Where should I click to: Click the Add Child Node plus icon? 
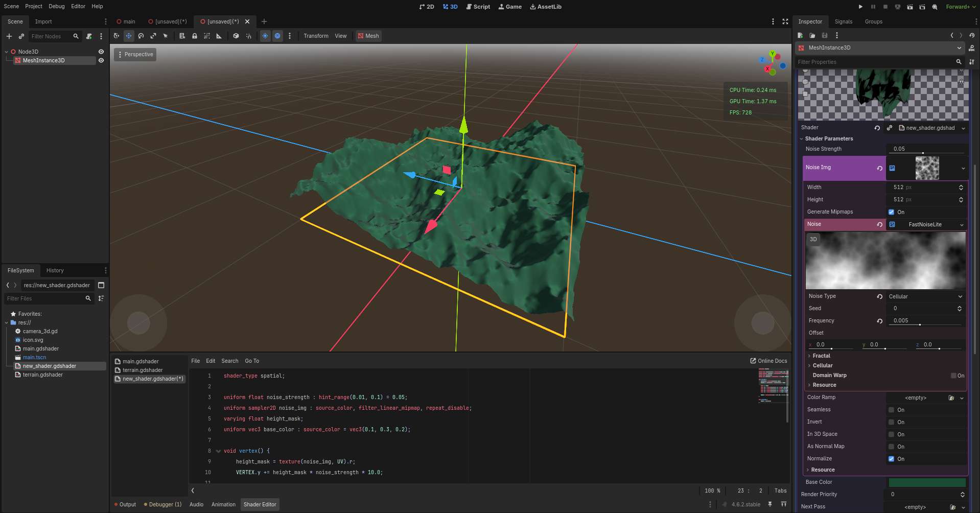point(9,36)
